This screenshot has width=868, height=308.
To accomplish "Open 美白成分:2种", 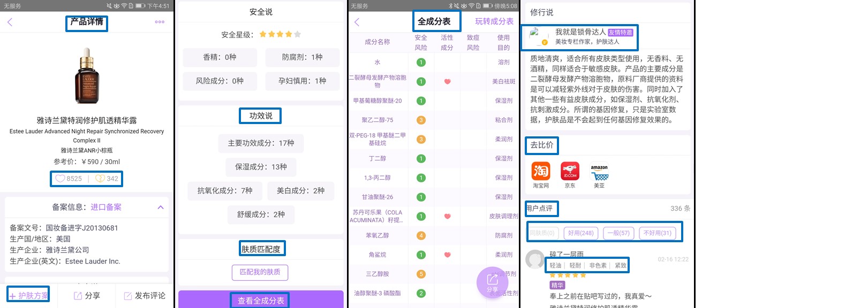I will [300, 190].
